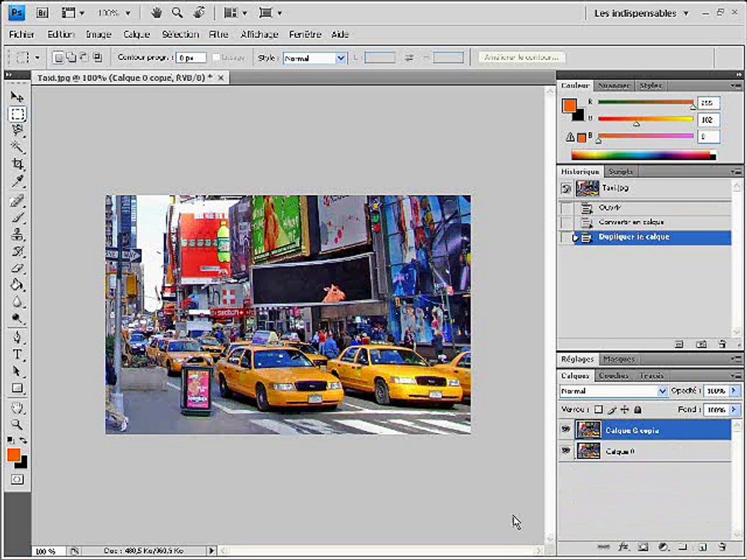The image size is (747, 560).
Task: Delete the selected layer with trash icon
Action: coord(723,547)
